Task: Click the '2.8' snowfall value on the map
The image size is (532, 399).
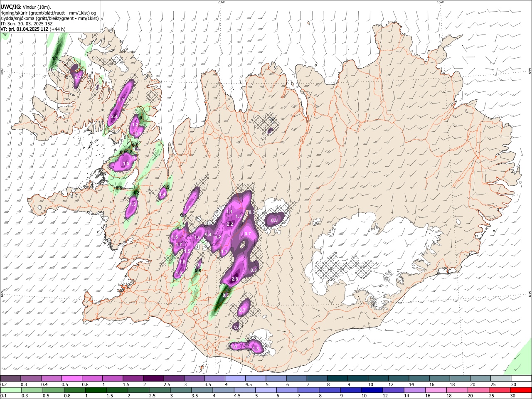Action: (x=234, y=279)
